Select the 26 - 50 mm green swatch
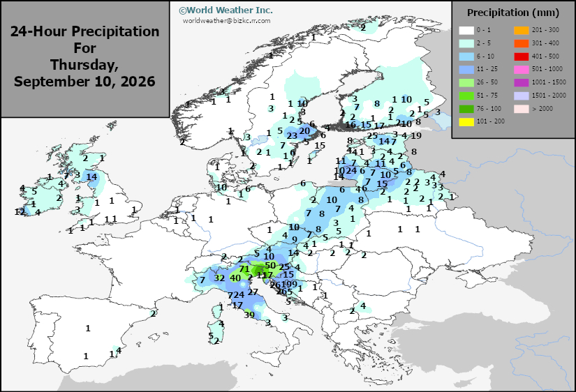 pyautogui.click(x=466, y=82)
